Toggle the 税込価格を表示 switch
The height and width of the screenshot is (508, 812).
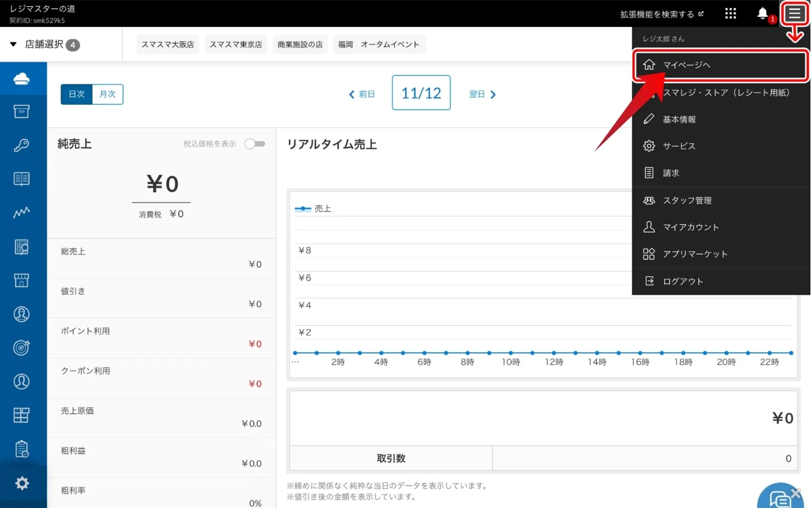click(x=255, y=144)
